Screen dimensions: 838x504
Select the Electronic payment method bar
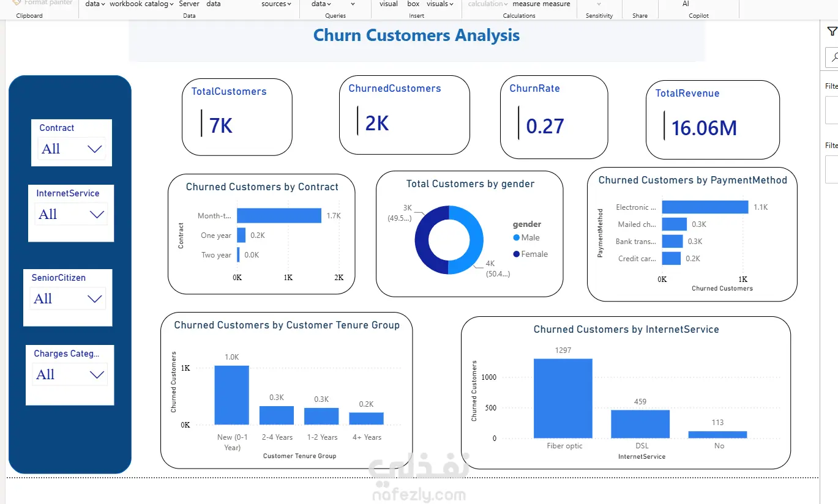pyautogui.click(x=705, y=207)
